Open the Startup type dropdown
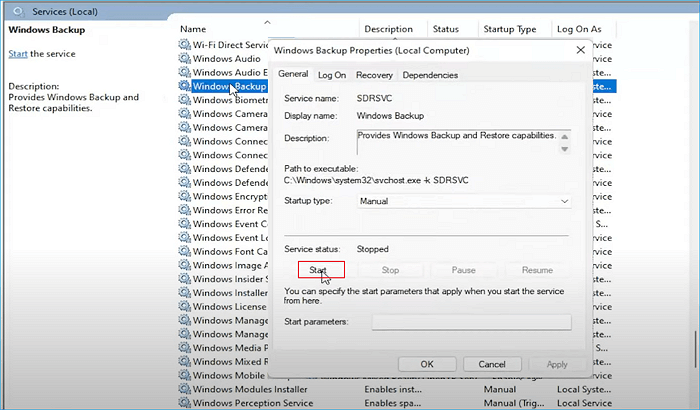700x410 pixels. 464,201
